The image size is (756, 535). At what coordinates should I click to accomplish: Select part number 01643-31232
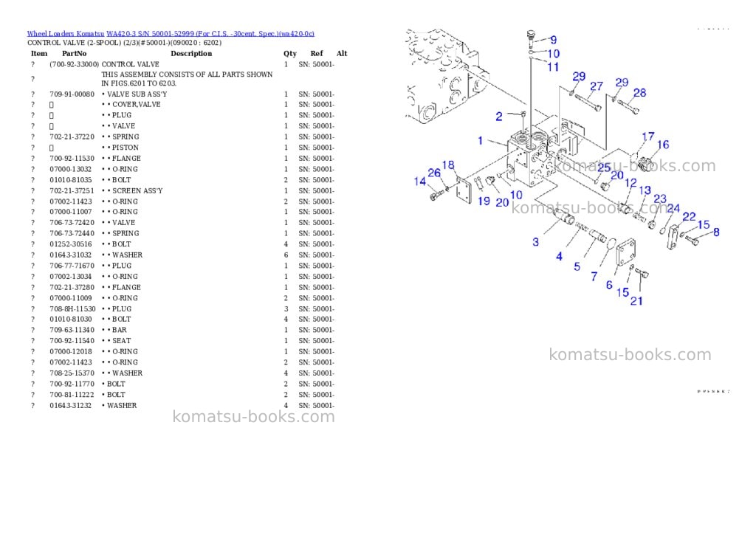coord(70,406)
